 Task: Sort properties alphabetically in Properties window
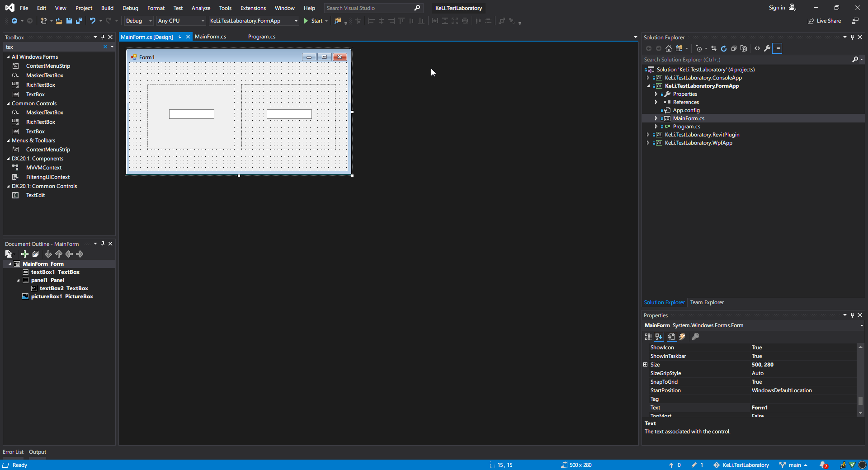click(659, 336)
